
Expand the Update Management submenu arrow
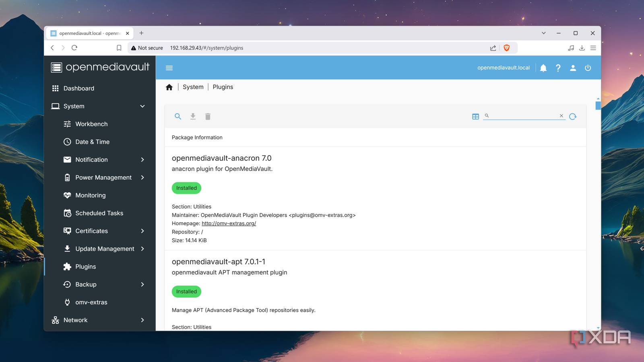coord(142,249)
